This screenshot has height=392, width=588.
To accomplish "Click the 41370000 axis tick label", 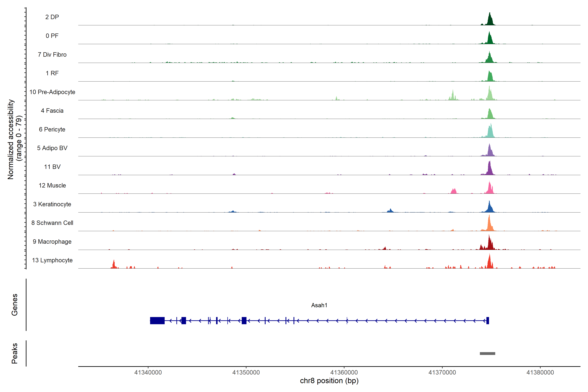I will [442, 373].
